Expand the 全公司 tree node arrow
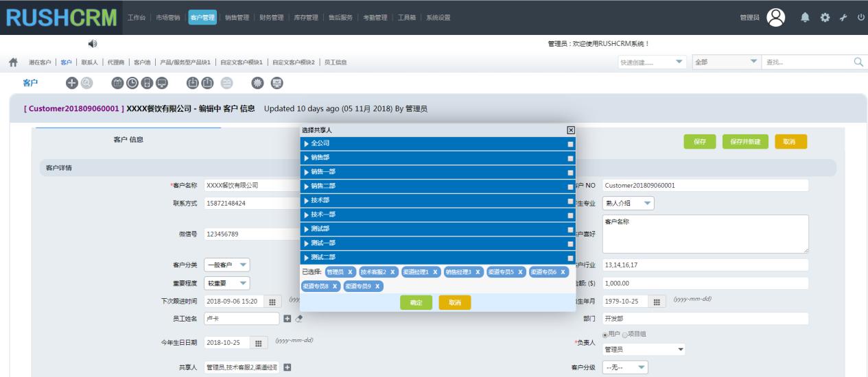The height and width of the screenshot is (377, 868). tap(306, 143)
